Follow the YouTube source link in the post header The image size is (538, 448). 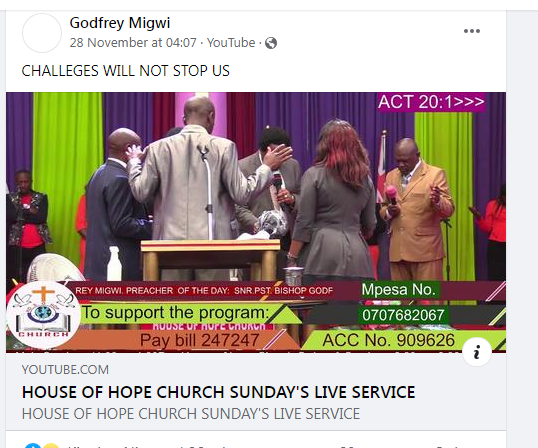[x=231, y=43]
